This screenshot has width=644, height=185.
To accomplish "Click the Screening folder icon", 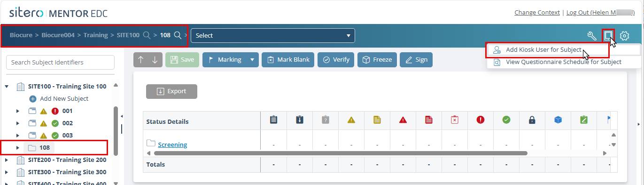I will pyautogui.click(x=151, y=143).
